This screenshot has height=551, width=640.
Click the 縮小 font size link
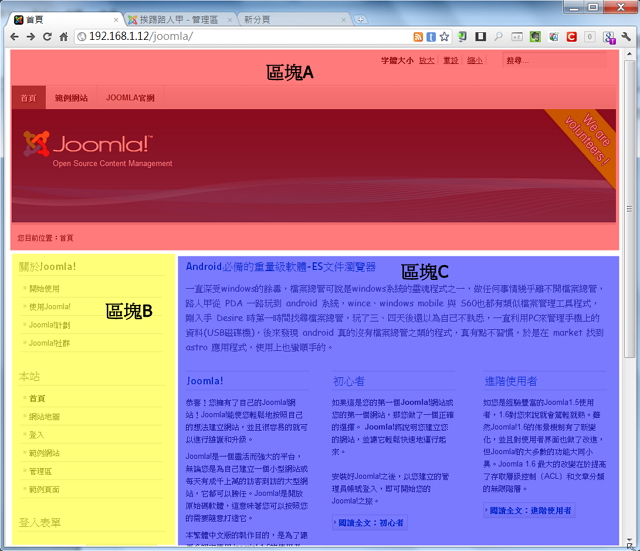coord(475,60)
